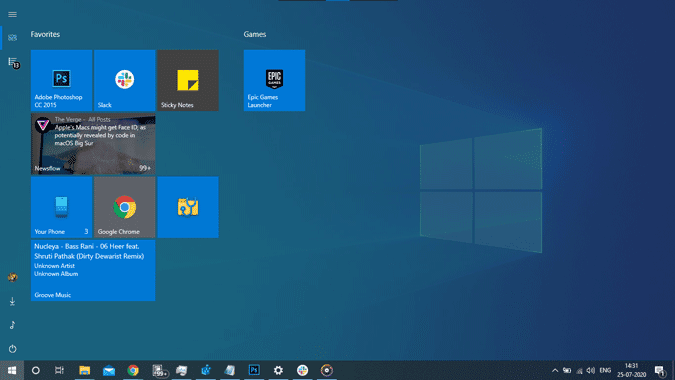Click the Favorites group heading
675x380 pixels.
click(x=45, y=34)
